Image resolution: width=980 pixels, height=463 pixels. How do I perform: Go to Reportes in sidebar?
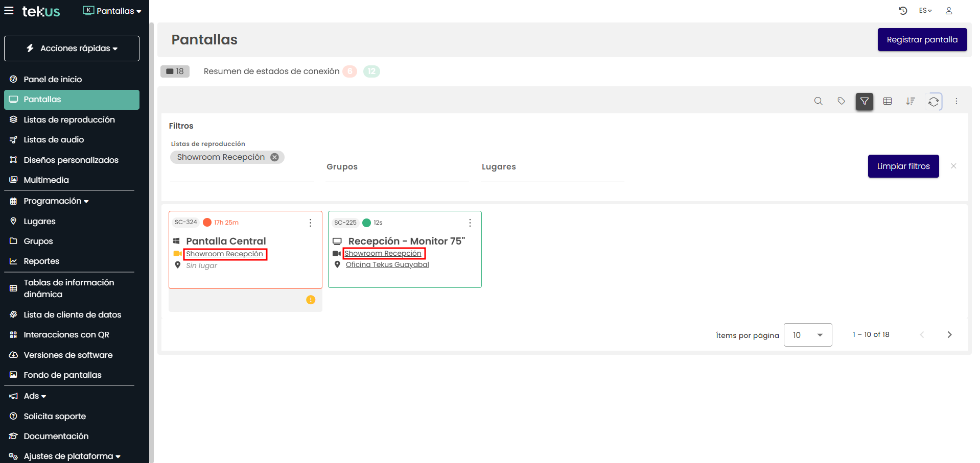41,261
